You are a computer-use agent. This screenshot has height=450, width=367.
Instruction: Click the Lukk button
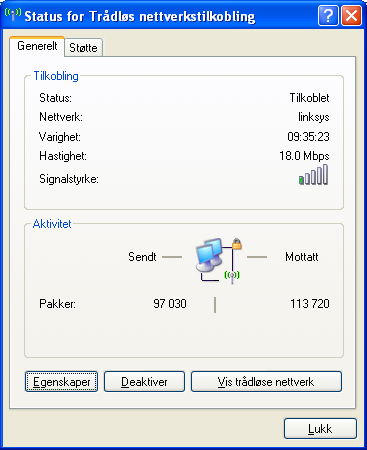click(320, 429)
